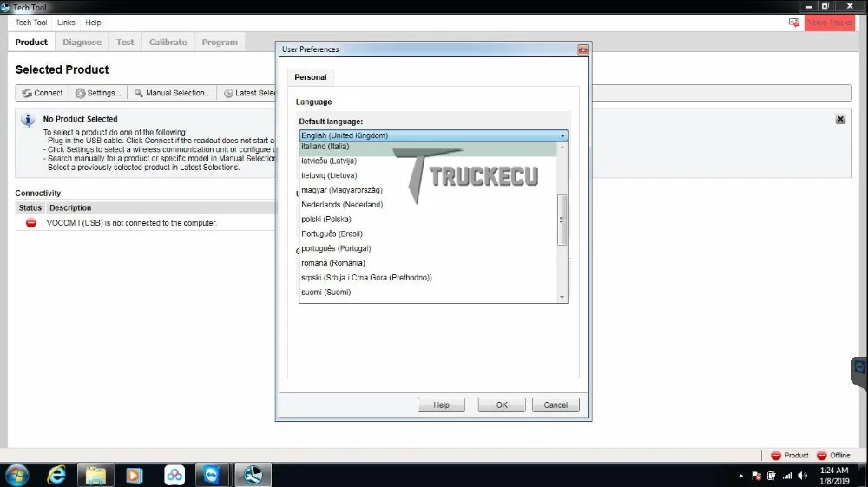Click the feedback icon next to Volvo Trucks
The height and width of the screenshot is (487, 868).
click(x=794, y=23)
